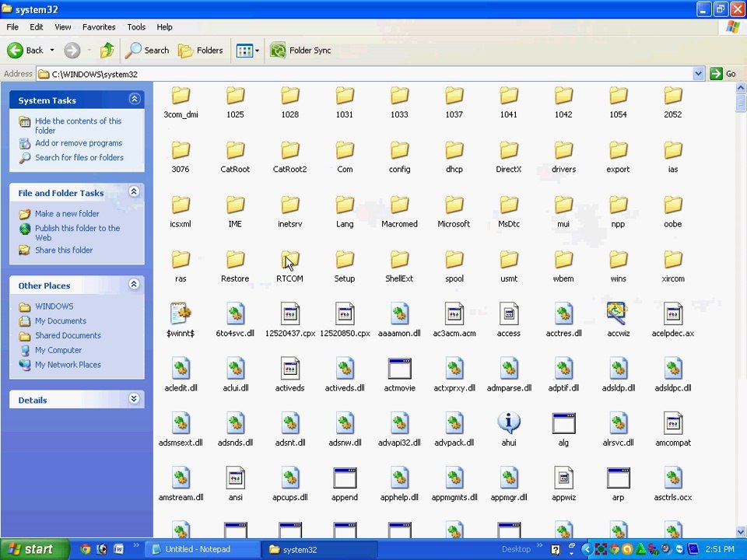747x560 pixels.
Task: Click the vertical scrollbar up arrow
Action: tap(741, 88)
